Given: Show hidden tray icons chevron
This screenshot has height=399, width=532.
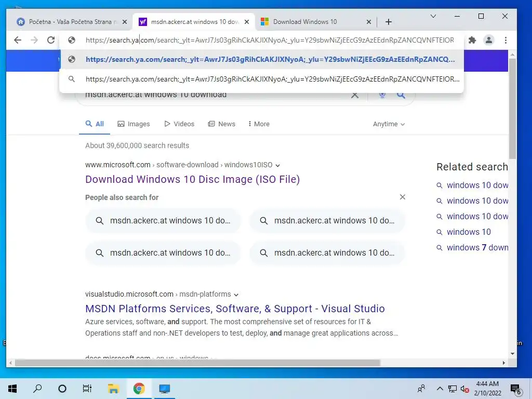Looking at the screenshot, I should pos(440,389).
